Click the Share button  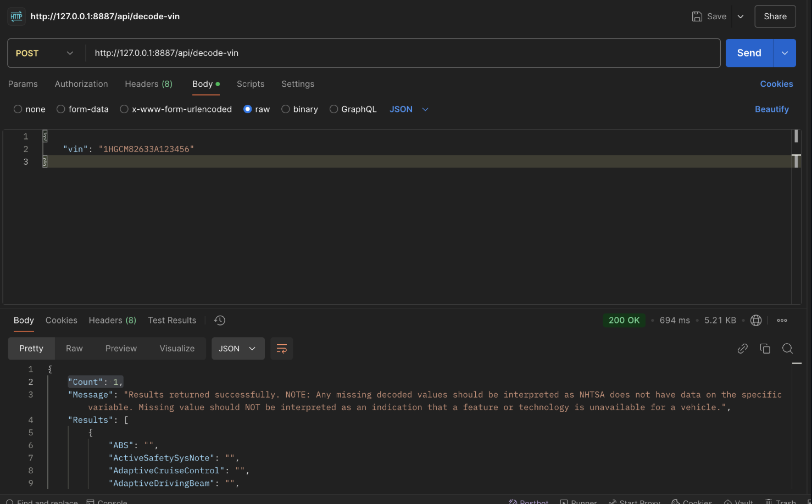pos(775,16)
